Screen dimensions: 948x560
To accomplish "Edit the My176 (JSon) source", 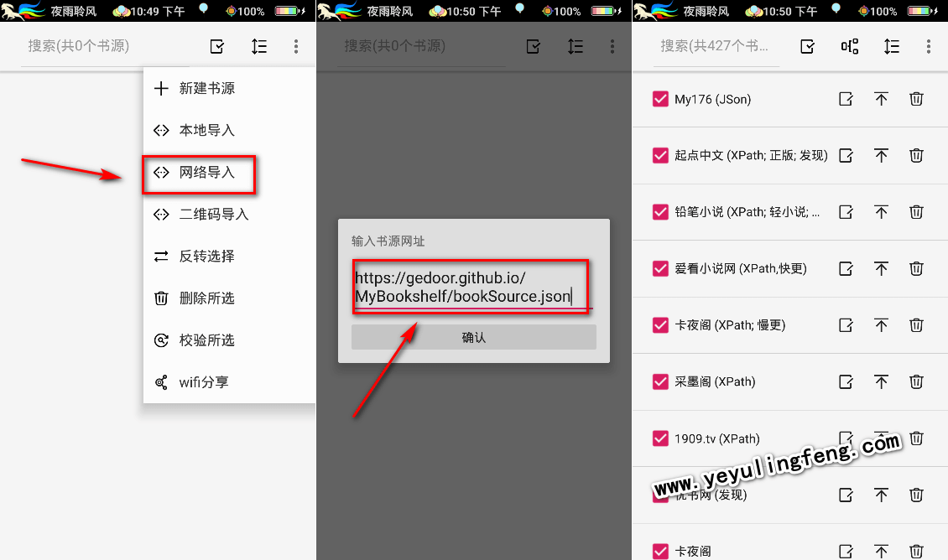I will (846, 99).
